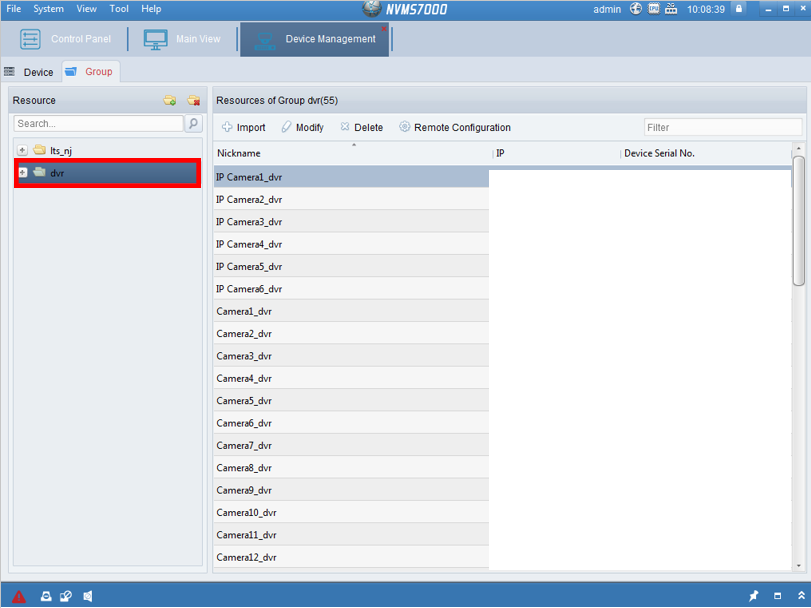Click the red alarm warning triangle icon

click(18, 596)
